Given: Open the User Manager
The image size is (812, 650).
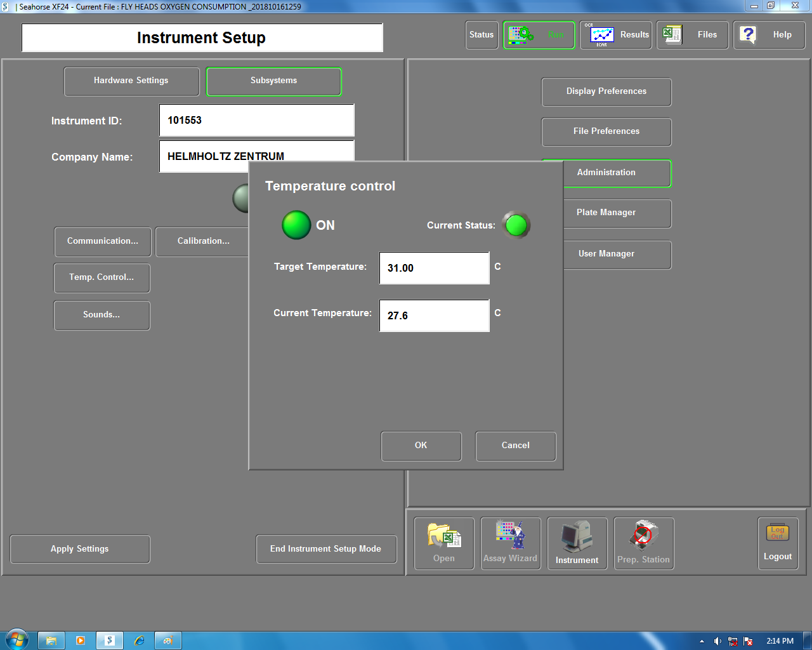Looking at the screenshot, I should coord(616,255).
